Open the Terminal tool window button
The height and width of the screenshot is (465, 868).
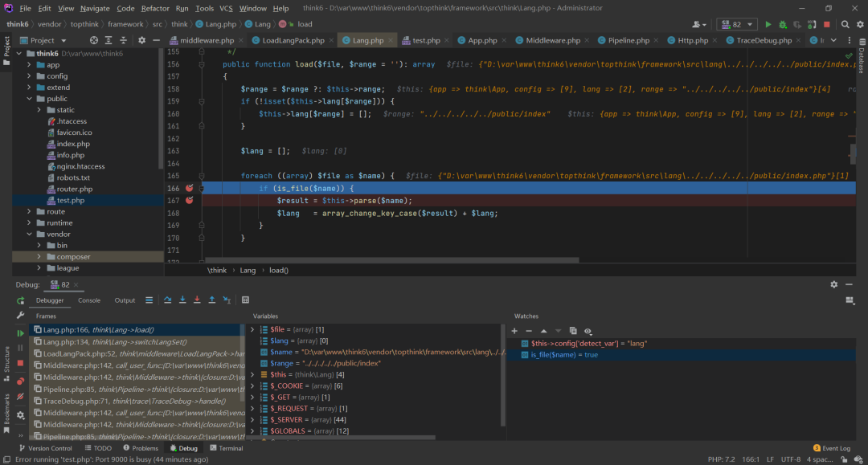226,448
